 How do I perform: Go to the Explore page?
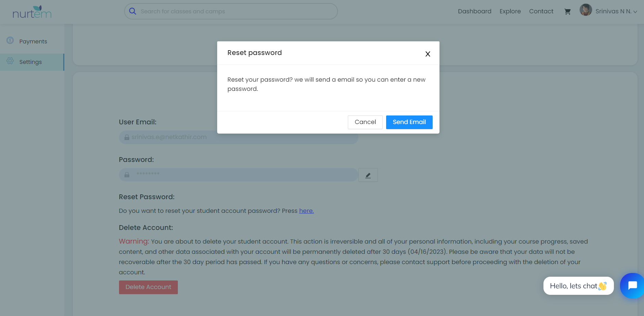[510, 11]
